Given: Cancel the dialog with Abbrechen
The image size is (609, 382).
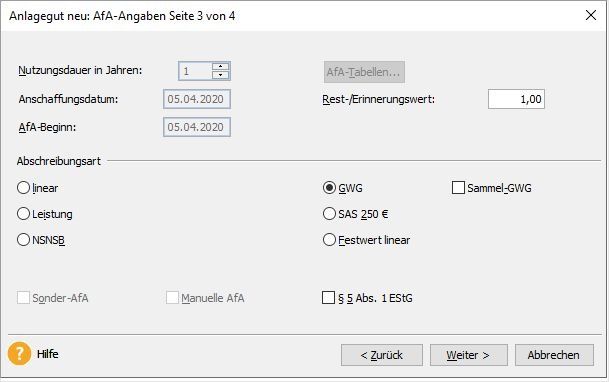Looking at the screenshot, I should point(554,355).
